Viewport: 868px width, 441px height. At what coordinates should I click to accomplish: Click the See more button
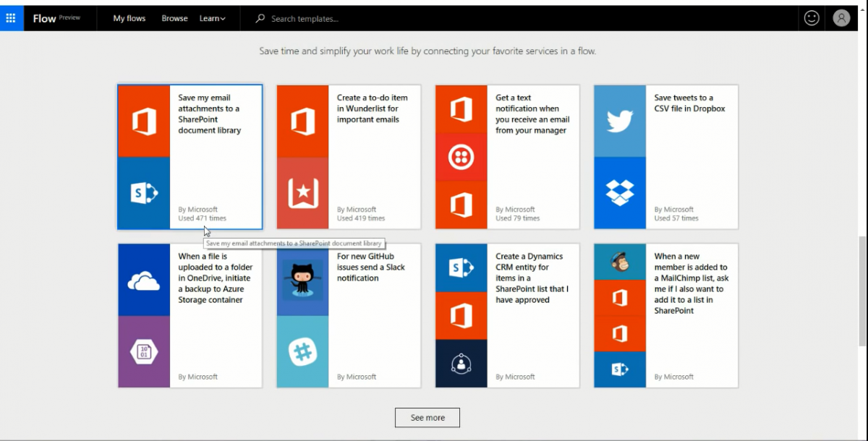(427, 417)
